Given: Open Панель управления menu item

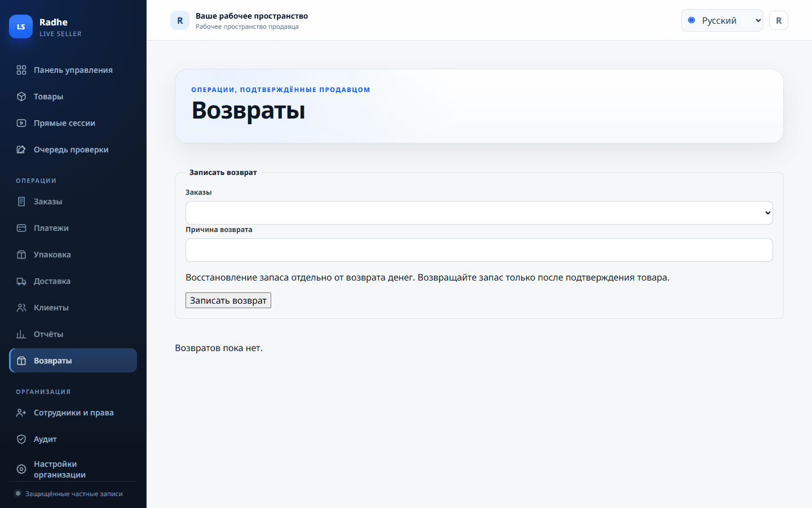Looking at the screenshot, I should [73, 70].
